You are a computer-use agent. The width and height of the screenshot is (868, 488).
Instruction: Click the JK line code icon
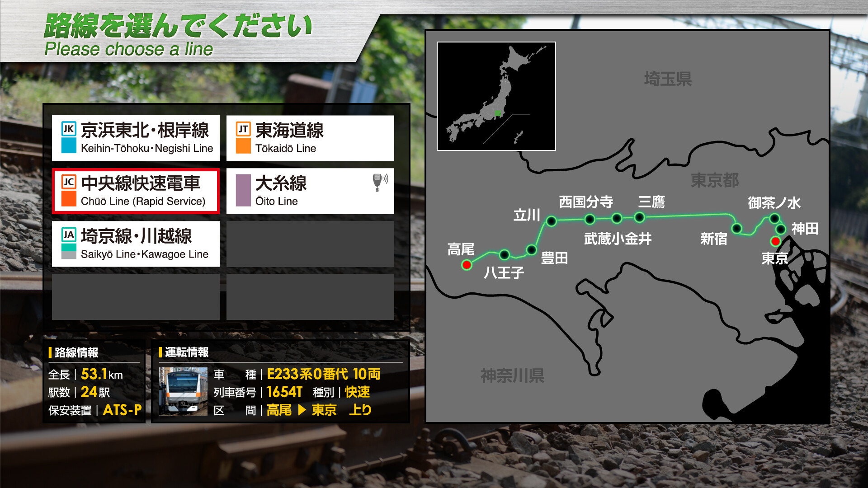(x=69, y=129)
